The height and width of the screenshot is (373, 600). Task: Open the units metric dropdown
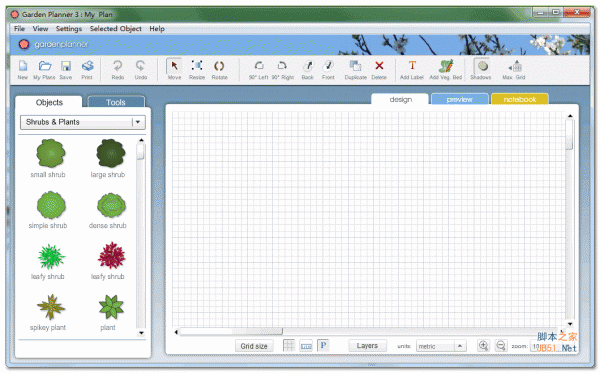pos(441,346)
